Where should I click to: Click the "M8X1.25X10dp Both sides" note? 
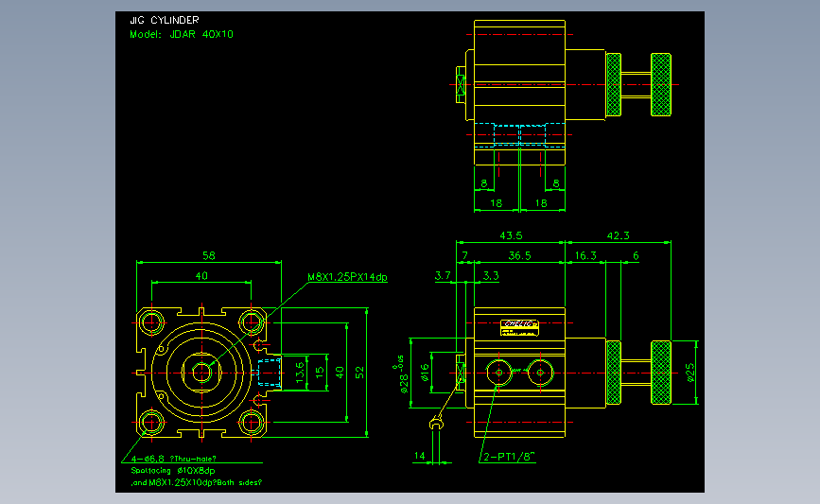pos(197,482)
